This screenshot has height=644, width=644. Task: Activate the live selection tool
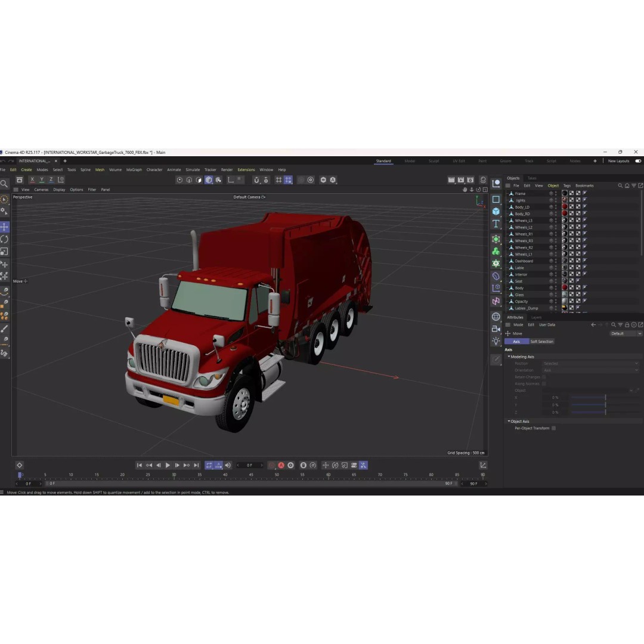[x=5, y=200]
